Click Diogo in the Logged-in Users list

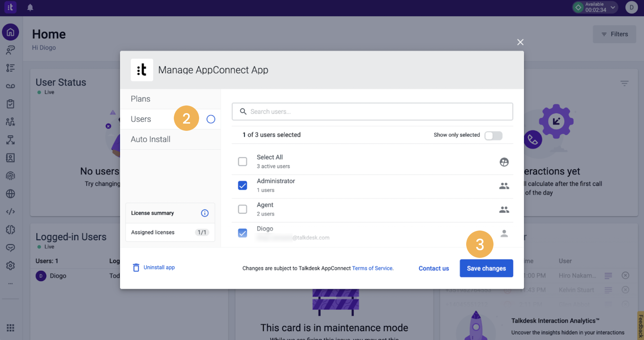click(58, 276)
